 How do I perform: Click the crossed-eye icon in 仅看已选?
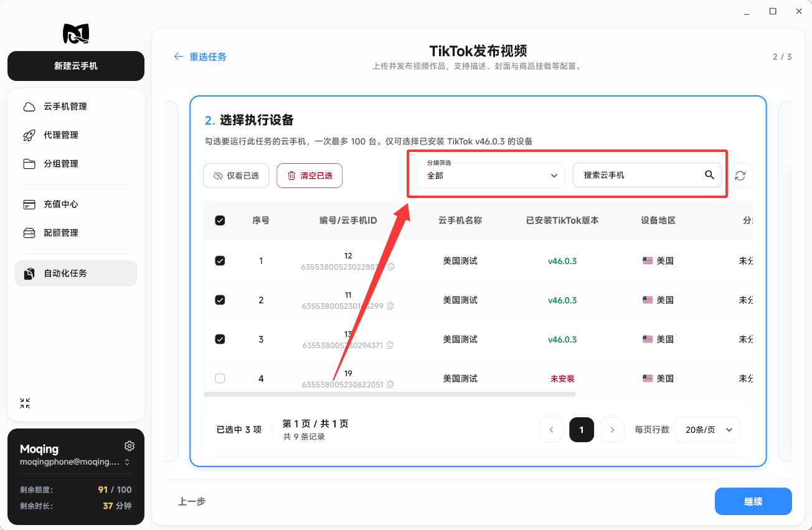(218, 176)
